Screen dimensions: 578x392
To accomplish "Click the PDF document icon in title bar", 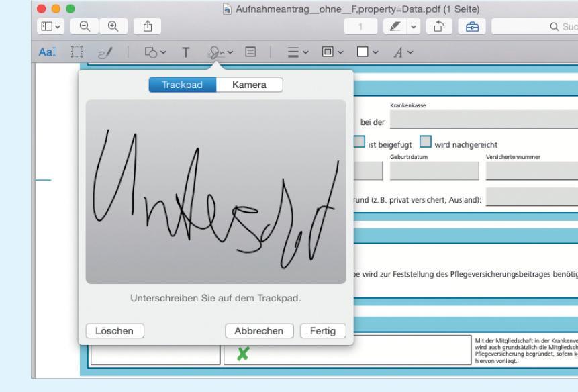I will 227,9.
